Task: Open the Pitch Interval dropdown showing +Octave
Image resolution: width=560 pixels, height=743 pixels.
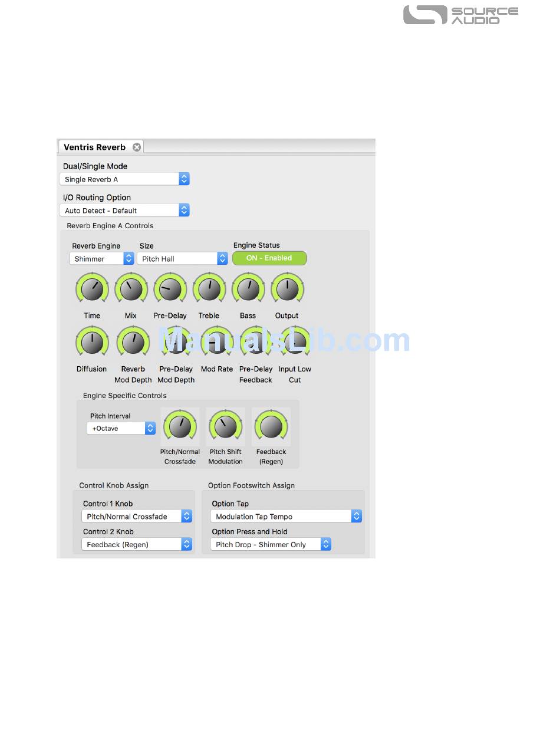Action: point(121,429)
